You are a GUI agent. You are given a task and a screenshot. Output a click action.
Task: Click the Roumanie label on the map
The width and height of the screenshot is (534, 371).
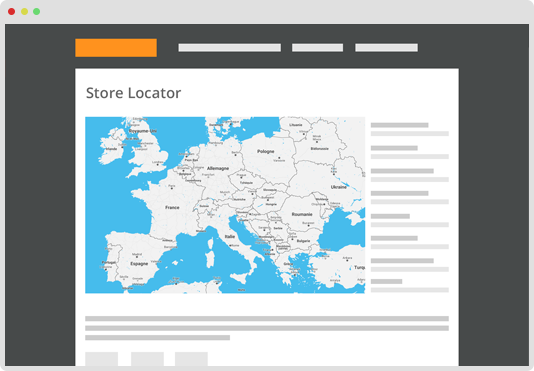point(302,214)
